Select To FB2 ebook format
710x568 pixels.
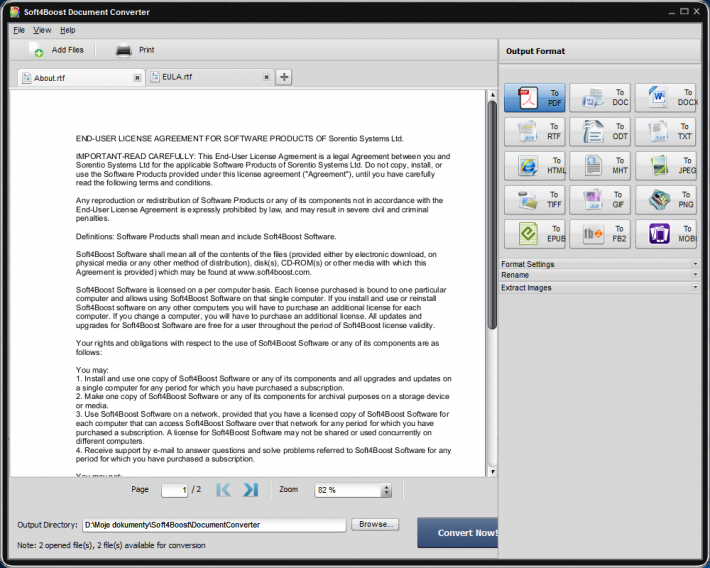tap(600, 234)
